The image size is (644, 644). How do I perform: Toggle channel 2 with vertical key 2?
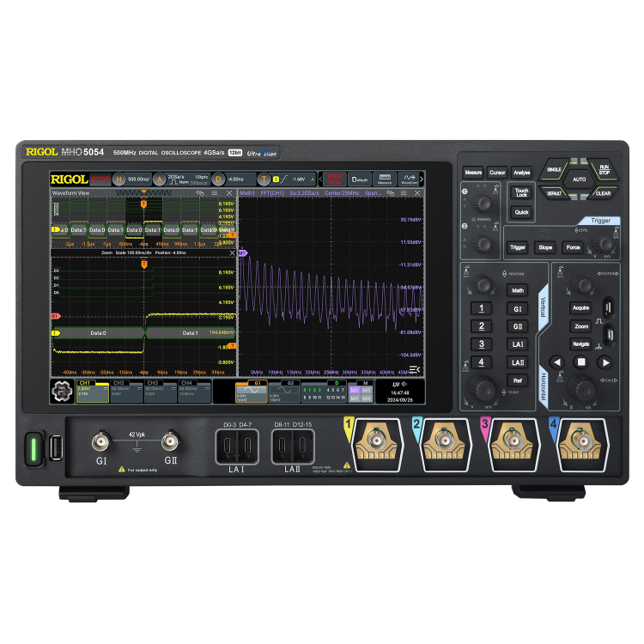tap(482, 326)
